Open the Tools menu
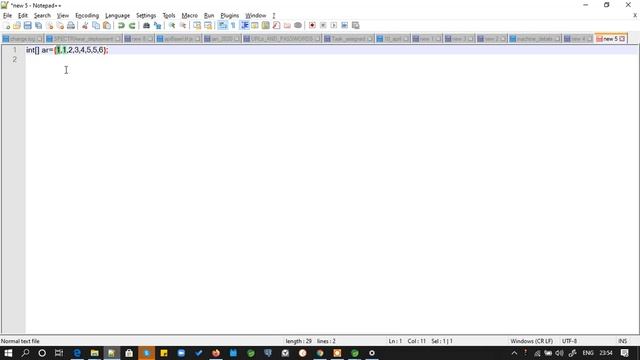This screenshot has height=360, width=640. point(169,16)
